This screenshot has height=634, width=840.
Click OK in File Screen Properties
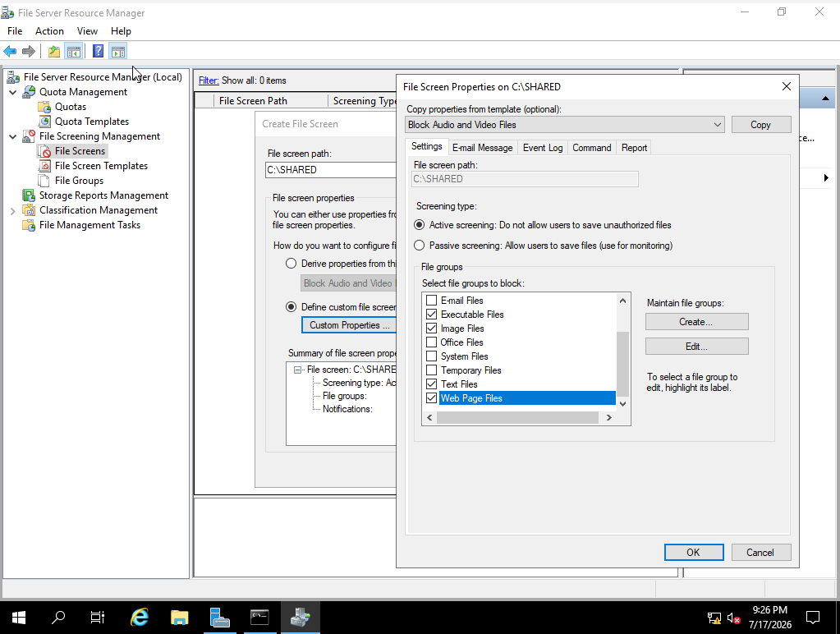point(694,553)
